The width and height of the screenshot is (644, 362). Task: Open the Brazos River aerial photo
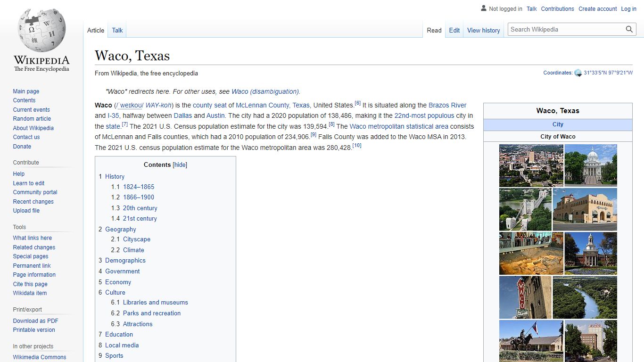[585, 297]
